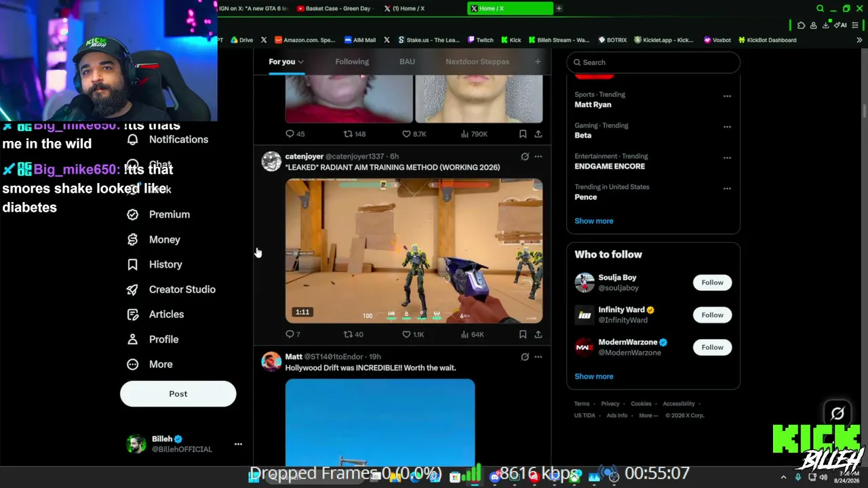Open browser account profile icon
The height and width of the screenshot is (488, 868).
coord(813,25)
